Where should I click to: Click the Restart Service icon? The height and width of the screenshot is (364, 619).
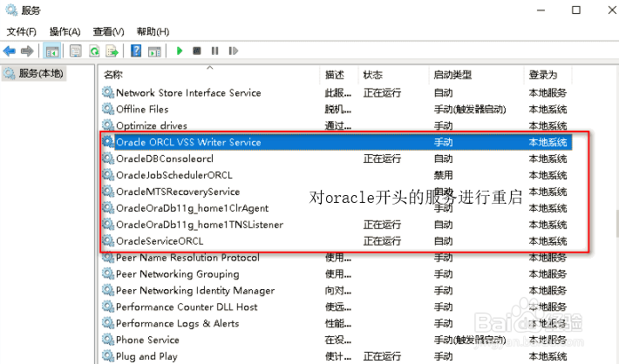click(x=234, y=51)
